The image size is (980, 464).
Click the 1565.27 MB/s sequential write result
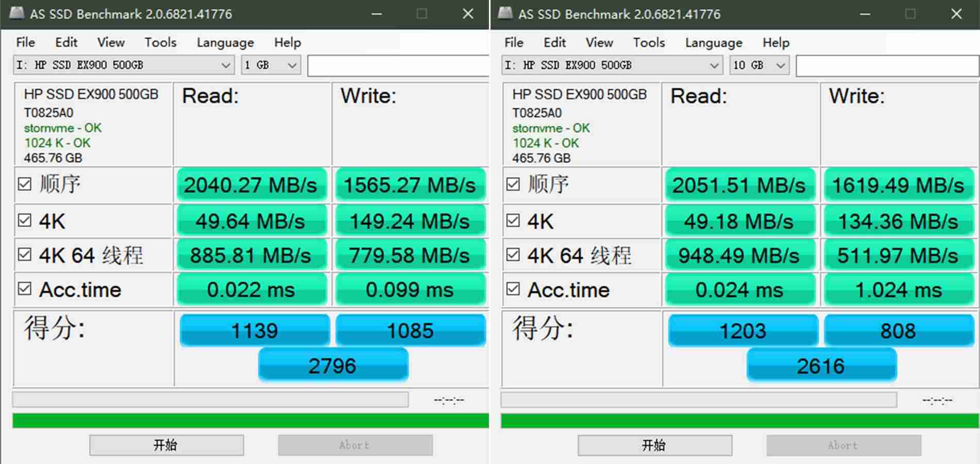coord(410,185)
